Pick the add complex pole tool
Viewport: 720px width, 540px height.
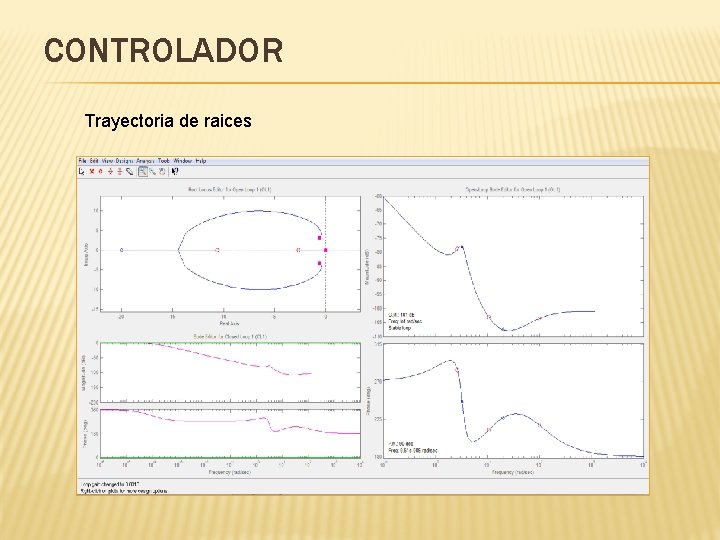point(110,172)
